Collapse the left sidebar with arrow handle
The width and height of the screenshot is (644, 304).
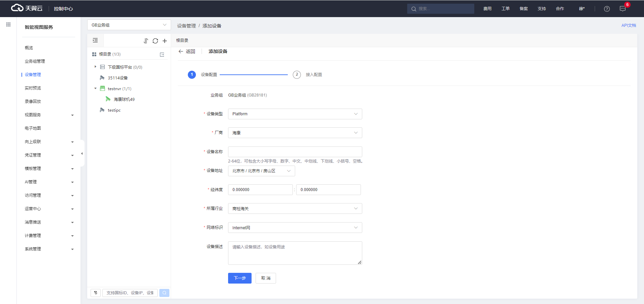pos(82,154)
